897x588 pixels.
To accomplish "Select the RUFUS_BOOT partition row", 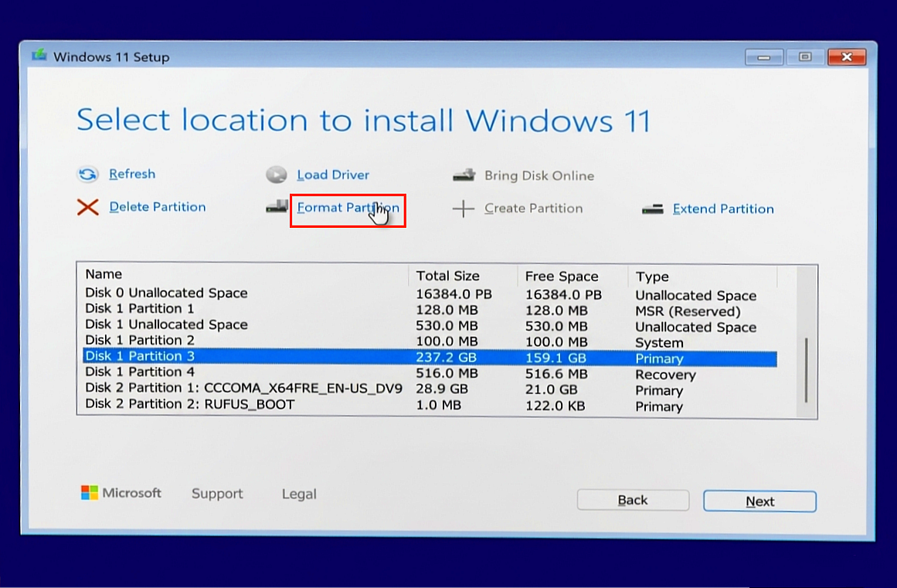I will 430,405.
